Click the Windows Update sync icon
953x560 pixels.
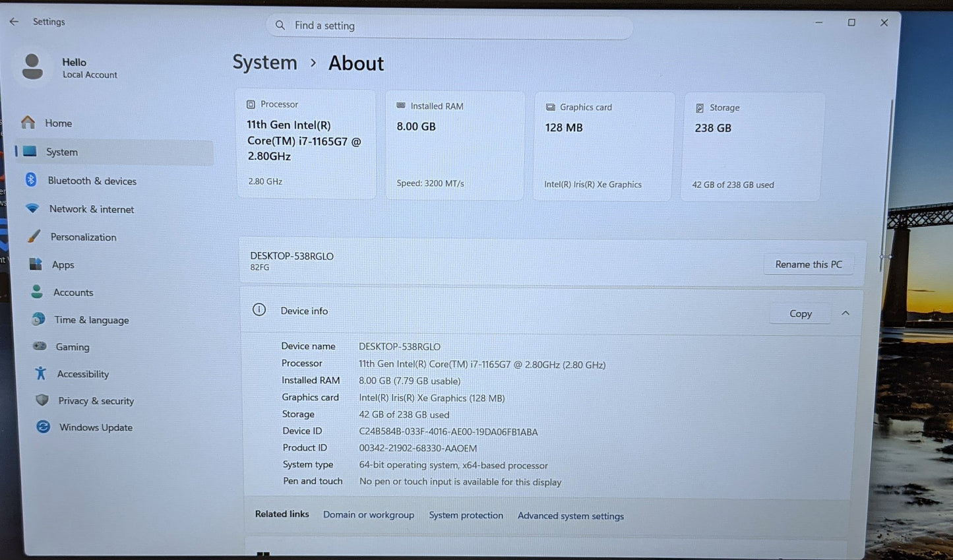click(x=44, y=427)
